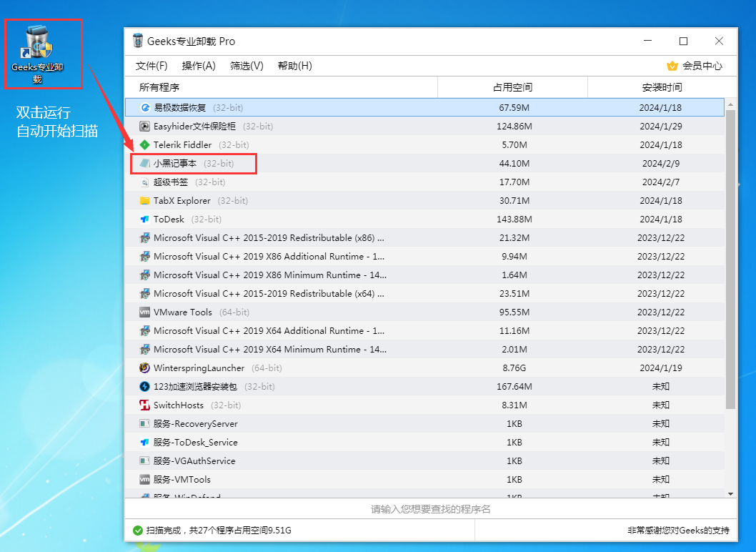756x552 pixels.
Task: Click the 2024/1/19 install date
Action: [x=660, y=368]
